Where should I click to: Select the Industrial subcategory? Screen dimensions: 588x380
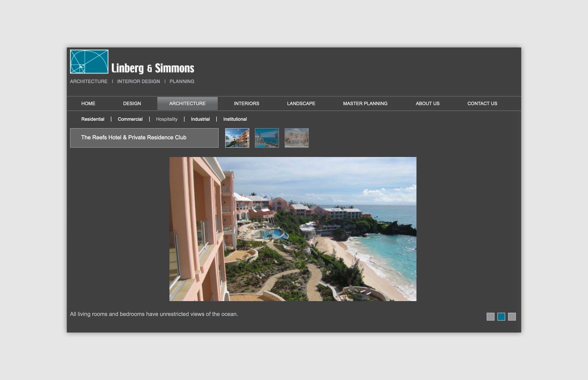(200, 119)
